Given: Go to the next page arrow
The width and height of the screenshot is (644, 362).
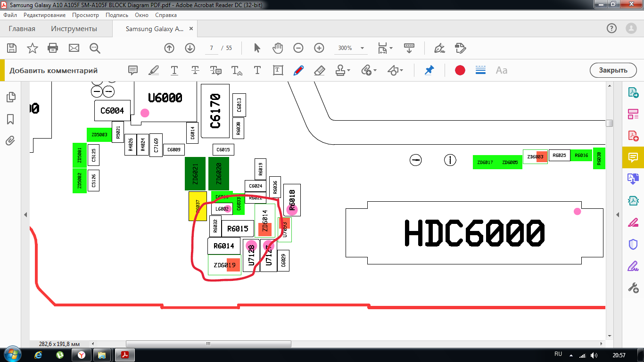Looking at the screenshot, I should pos(190,48).
